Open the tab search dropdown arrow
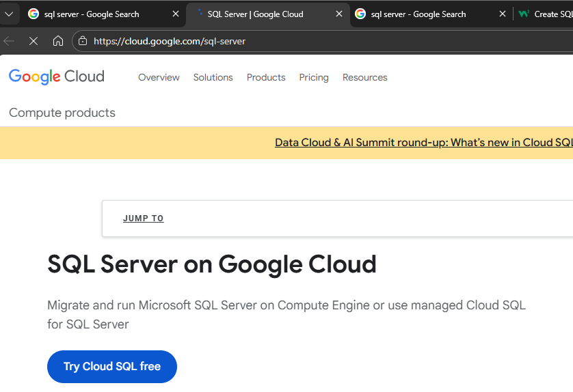The width and height of the screenshot is (573, 392). click(9, 14)
